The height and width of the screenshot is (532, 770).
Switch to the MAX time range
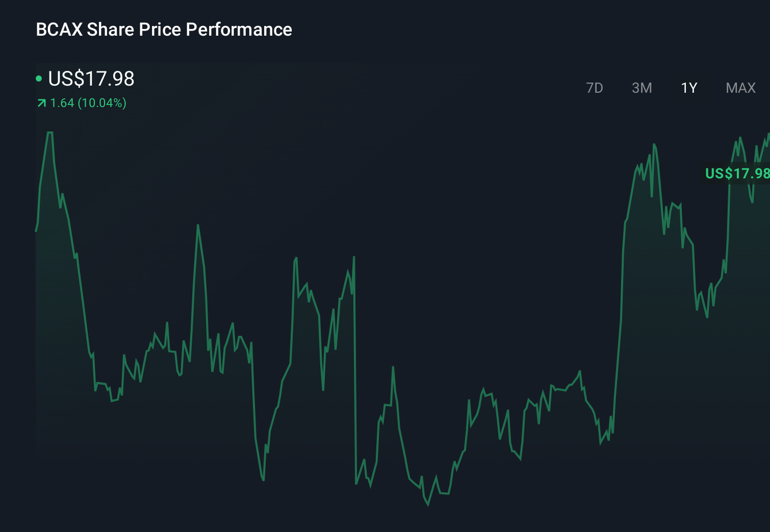[740, 88]
